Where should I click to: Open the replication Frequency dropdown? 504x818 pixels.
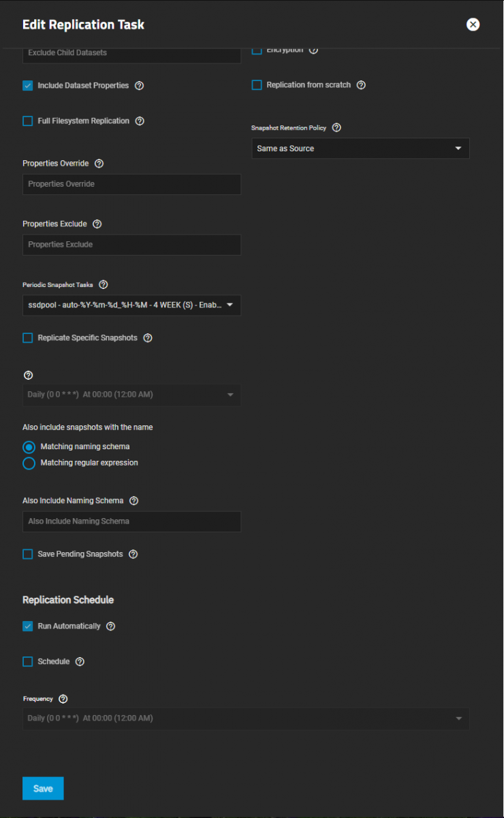point(245,718)
